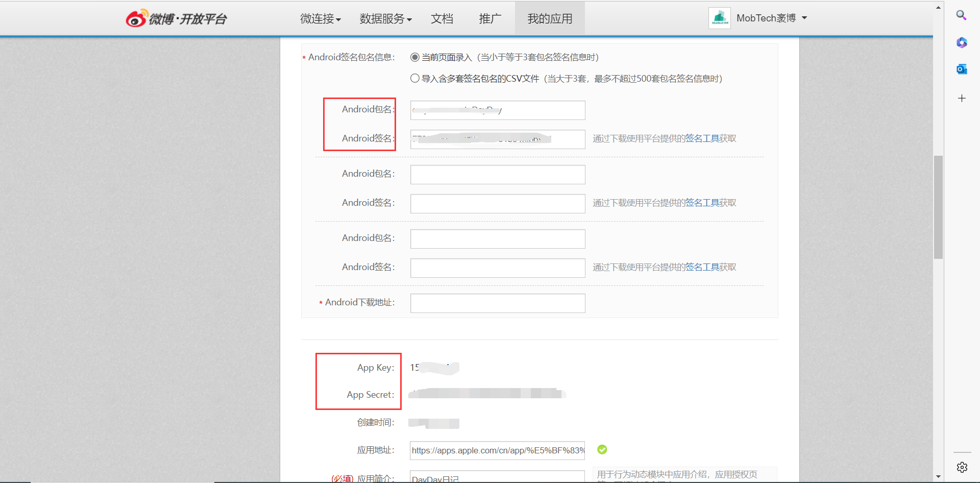Click the plus icon to add sidebar app
Viewport: 980px width, 483px height.
click(962, 98)
